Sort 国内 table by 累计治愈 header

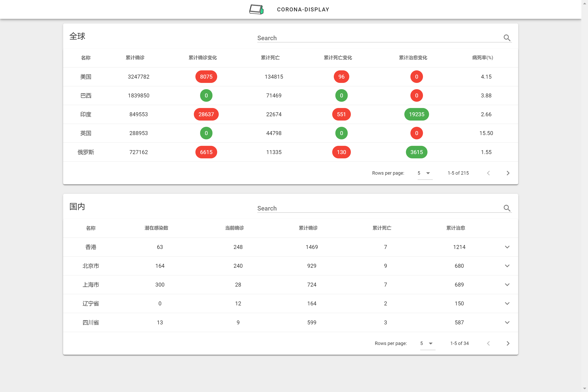(456, 228)
